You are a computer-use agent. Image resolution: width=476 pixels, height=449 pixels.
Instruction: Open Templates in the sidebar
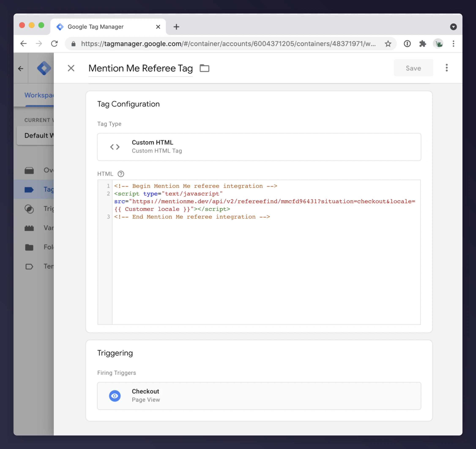(34, 266)
